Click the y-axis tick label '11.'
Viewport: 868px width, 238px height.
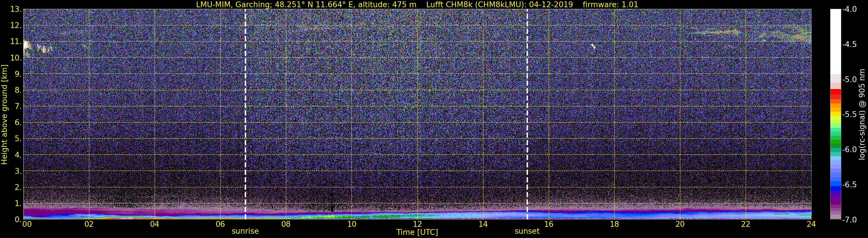click(x=16, y=42)
